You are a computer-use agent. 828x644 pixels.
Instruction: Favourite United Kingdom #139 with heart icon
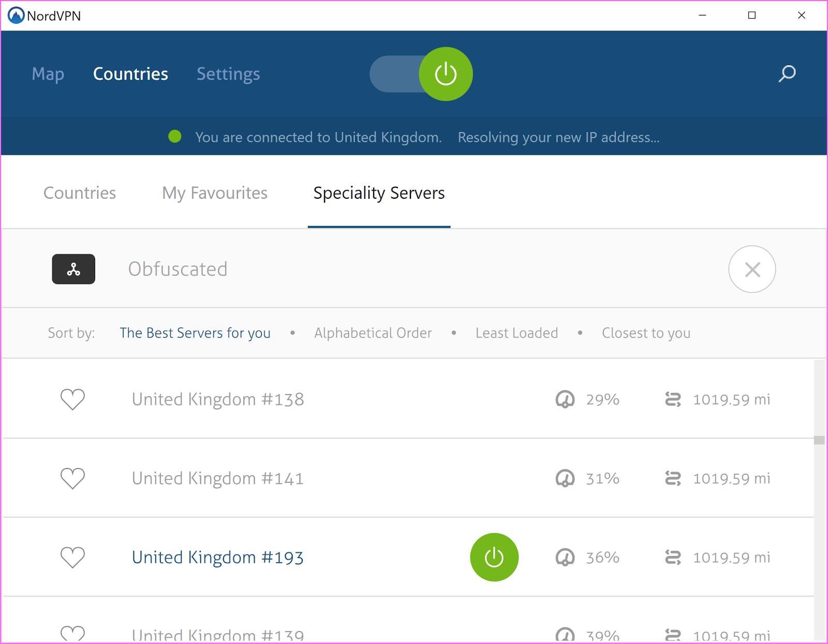[72, 634]
